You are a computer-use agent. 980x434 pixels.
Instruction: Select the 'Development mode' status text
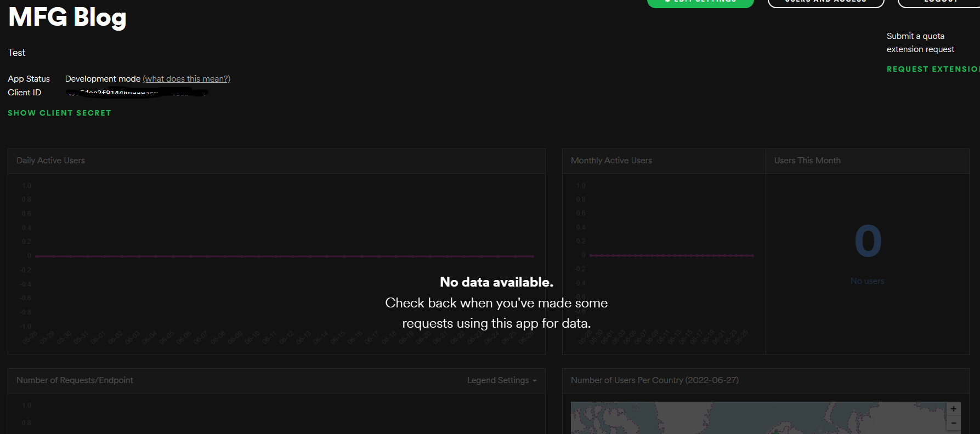click(103, 79)
